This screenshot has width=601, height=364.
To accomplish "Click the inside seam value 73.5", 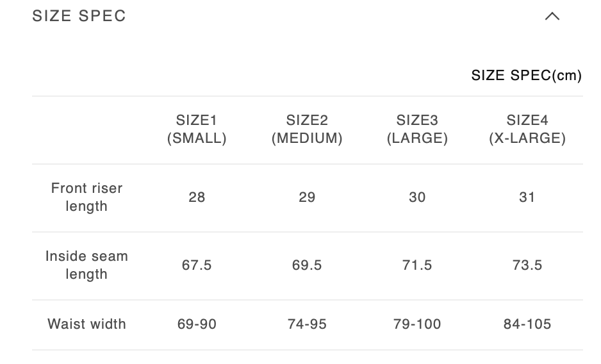I will (x=527, y=265).
